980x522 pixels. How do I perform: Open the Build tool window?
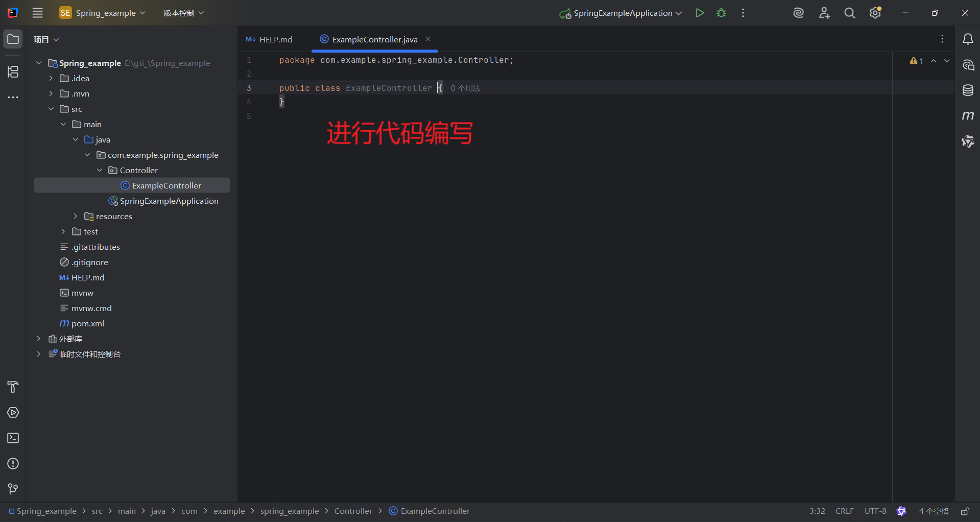coord(13,387)
